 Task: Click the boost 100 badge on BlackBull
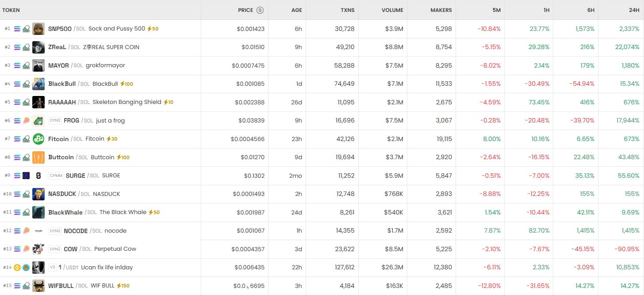(126, 84)
